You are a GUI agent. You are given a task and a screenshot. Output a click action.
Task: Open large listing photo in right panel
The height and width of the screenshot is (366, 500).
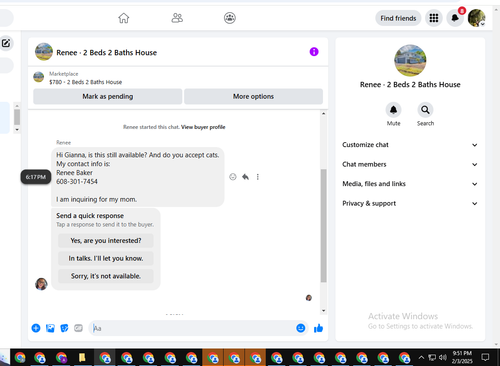[410, 60]
